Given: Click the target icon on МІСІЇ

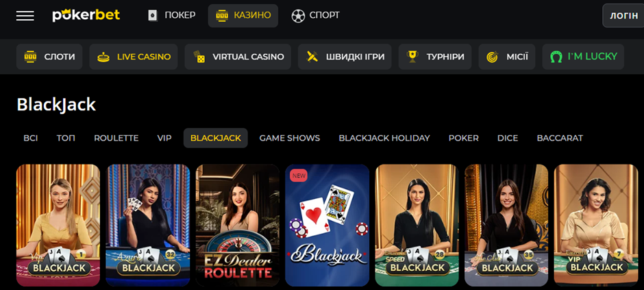Looking at the screenshot, I should (492, 57).
